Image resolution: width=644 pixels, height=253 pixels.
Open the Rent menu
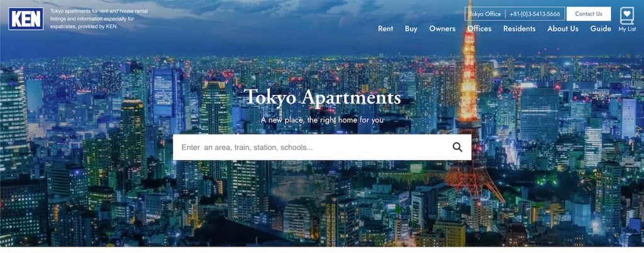point(386,29)
